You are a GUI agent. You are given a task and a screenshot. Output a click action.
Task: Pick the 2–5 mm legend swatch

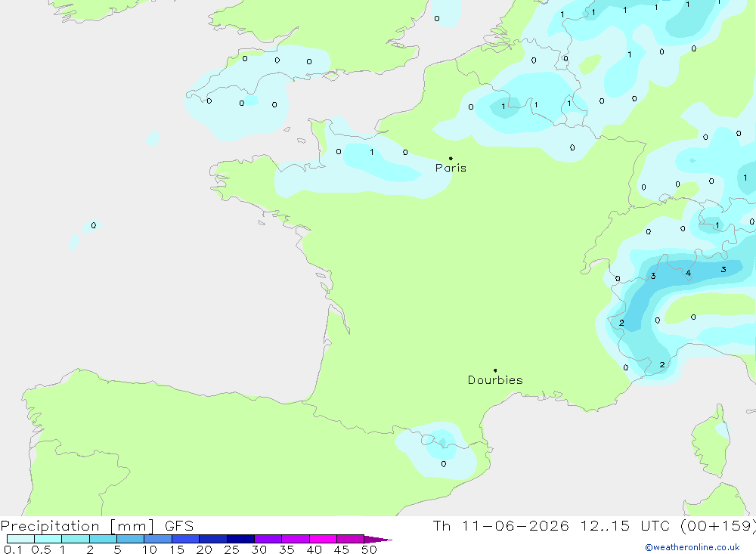tap(103, 539)
